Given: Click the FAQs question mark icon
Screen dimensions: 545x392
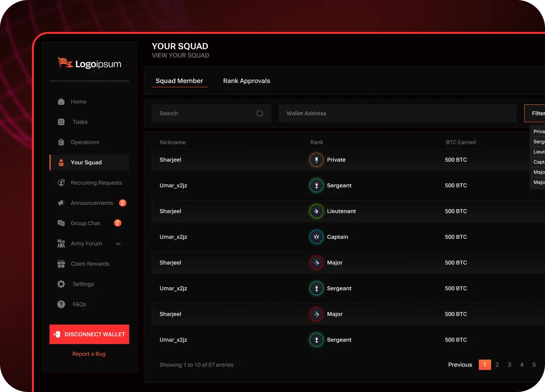Looking at the screenshot, I should click(x=61, y=304).
